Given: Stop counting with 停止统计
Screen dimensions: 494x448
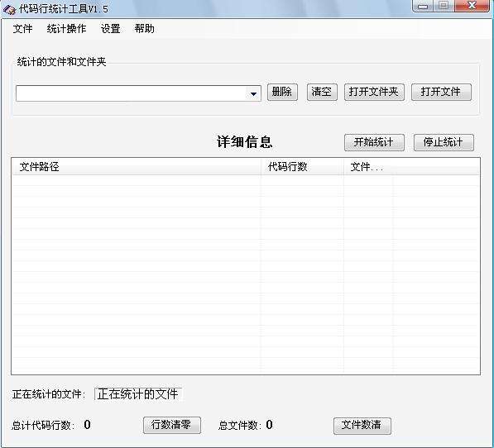Looking at the screenshot, I should coord(444,142).
